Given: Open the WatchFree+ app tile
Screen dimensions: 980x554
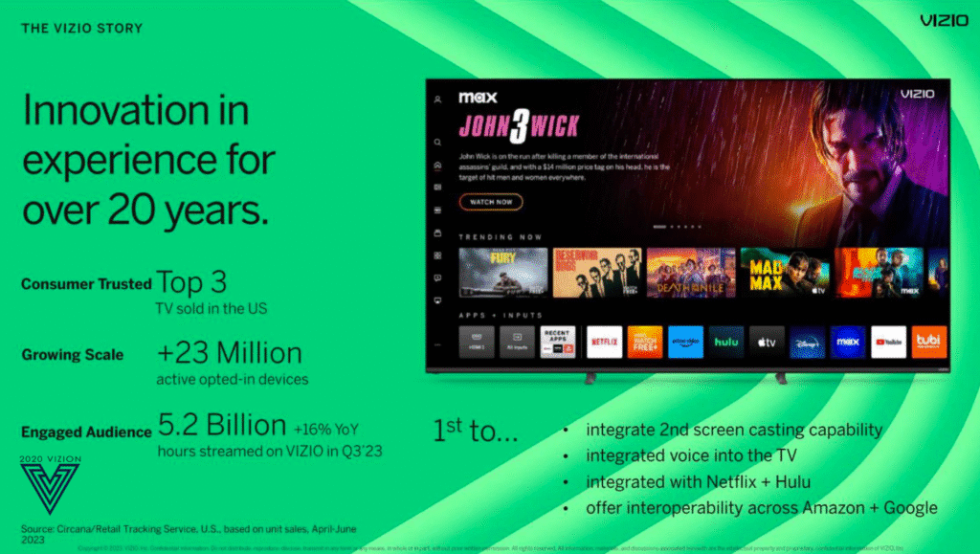Looking at the screenshot, I should click(644, 342).
